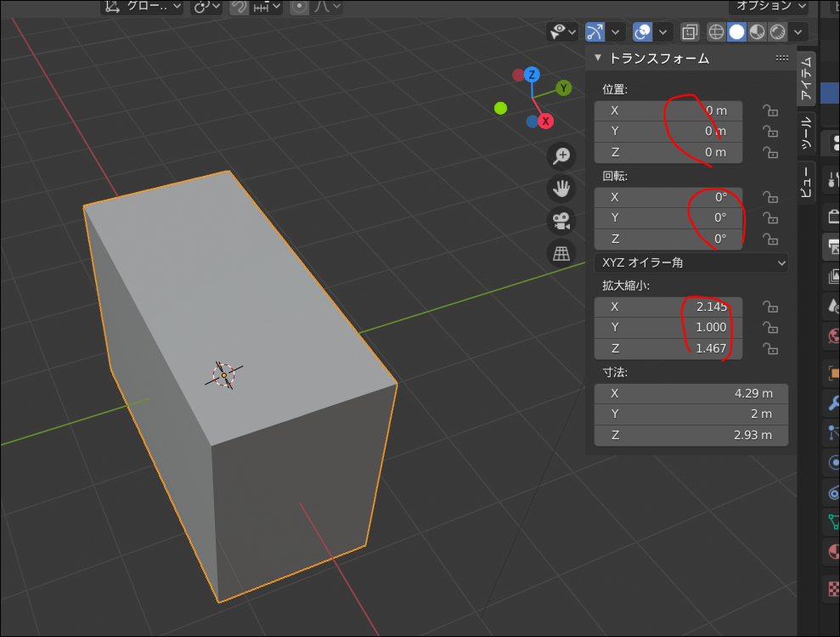The width and height of the screenshot is (840, 637).
Task: Click the dark red negative X gizmo dot
Action: (517, 75)
